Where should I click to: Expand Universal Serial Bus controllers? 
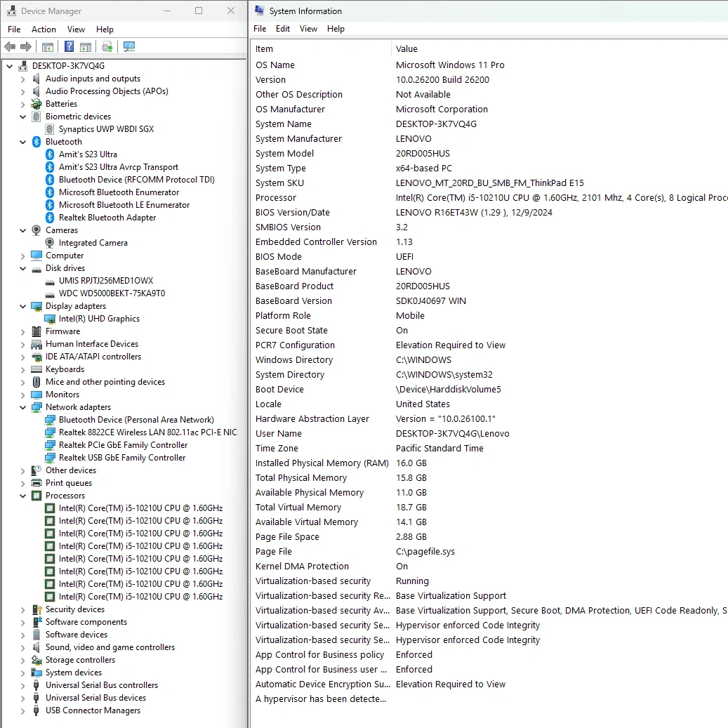(x=23, y=685)
